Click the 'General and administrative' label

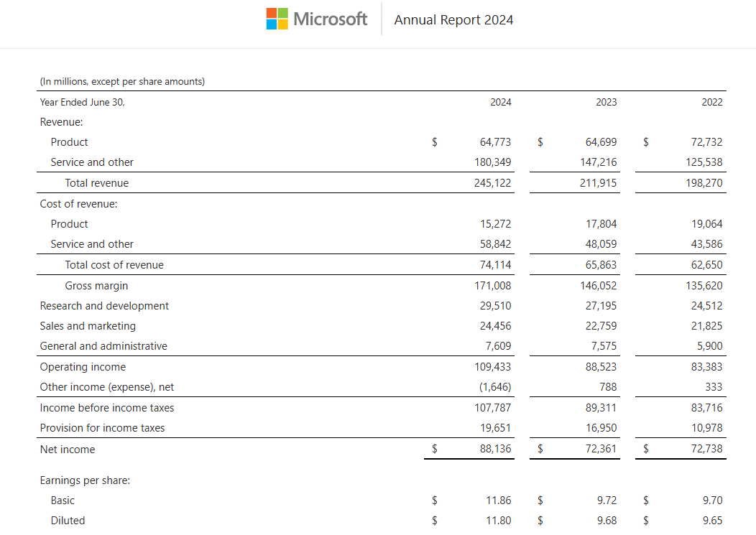(103, 346)
